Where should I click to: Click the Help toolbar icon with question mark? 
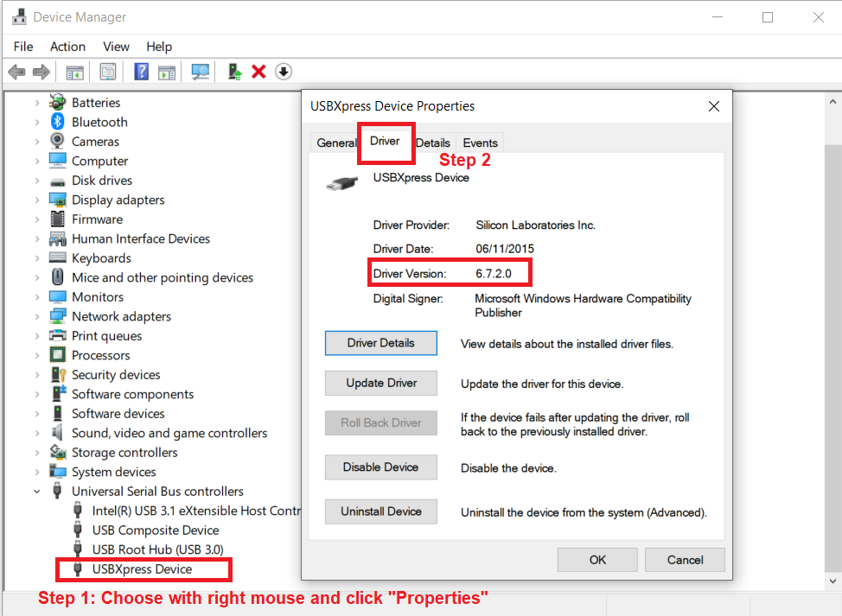[x=142, y=72]
